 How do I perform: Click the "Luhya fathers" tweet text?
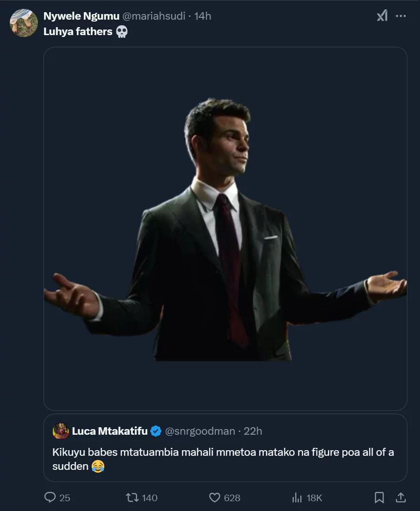78,31
